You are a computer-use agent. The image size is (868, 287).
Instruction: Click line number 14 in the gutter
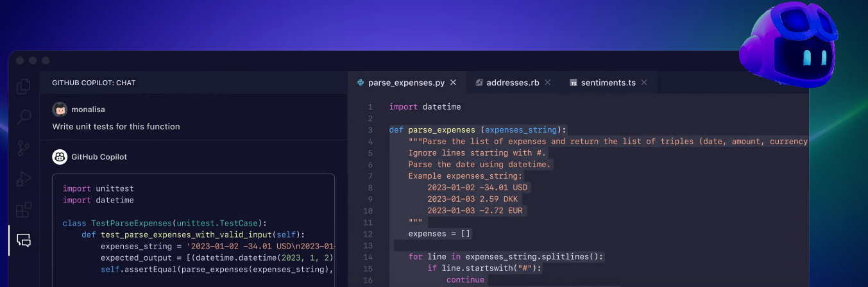(x=368, y=256)
